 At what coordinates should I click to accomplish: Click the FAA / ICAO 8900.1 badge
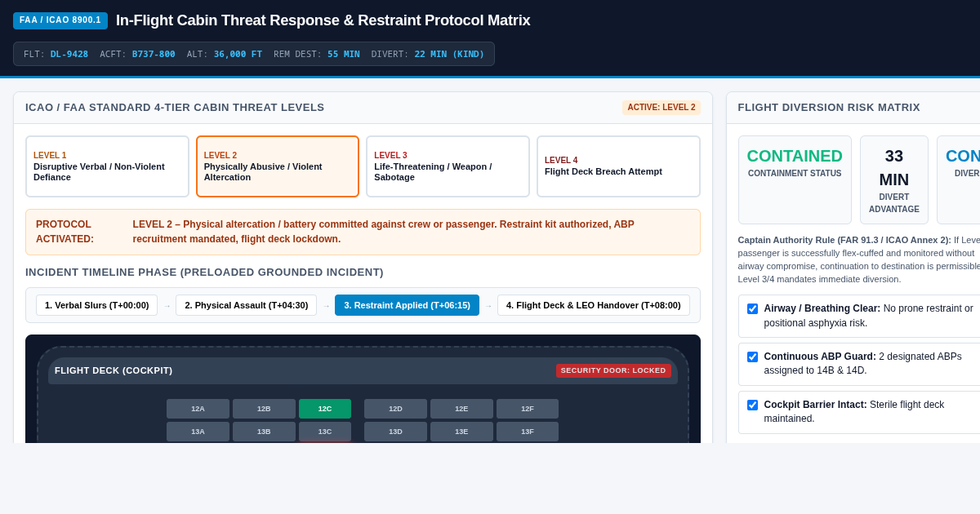click(60, 20)
